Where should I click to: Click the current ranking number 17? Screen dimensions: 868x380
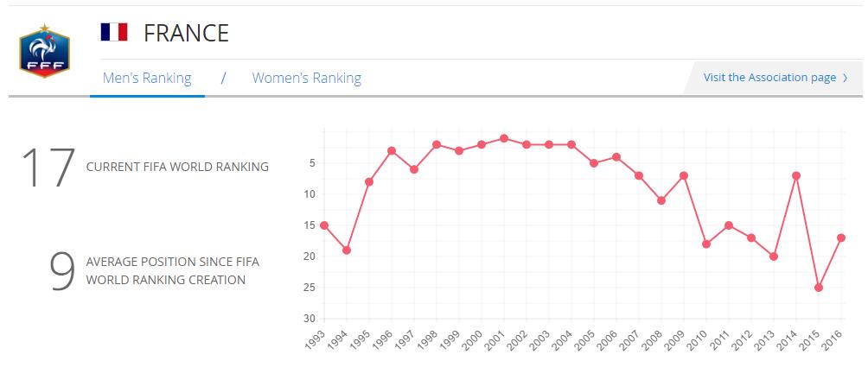(x=48, y=168)
